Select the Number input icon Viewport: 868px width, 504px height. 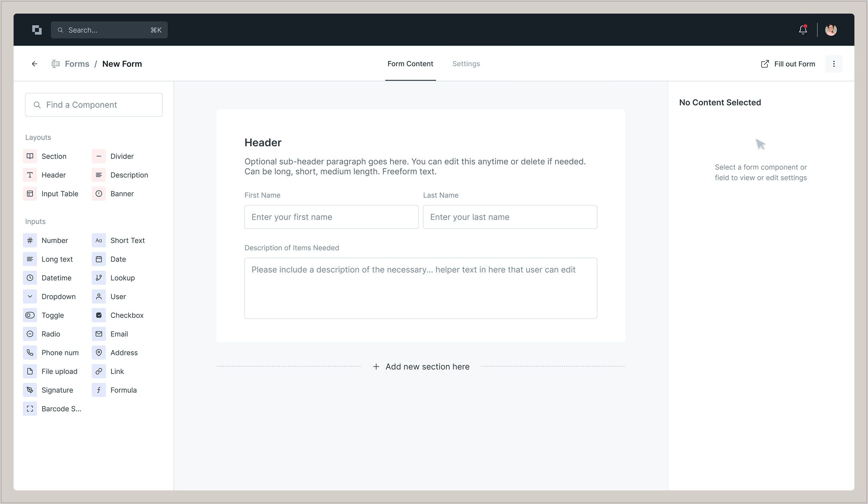coord(30,240)
